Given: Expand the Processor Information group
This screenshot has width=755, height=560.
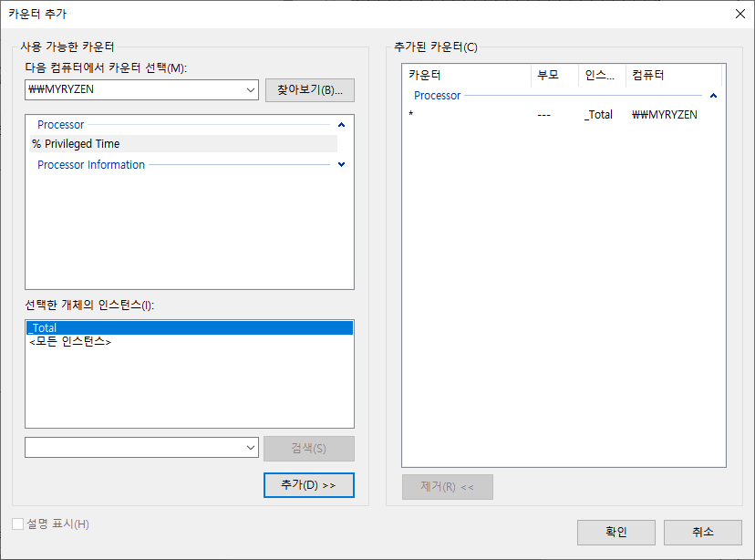Looking at the screenshot, I should [x=341, y=164].
